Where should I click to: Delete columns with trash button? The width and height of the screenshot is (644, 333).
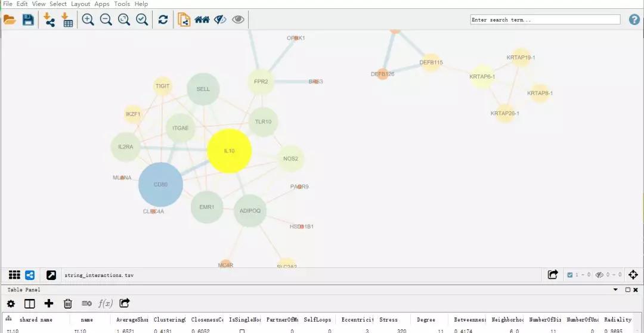(x=68, y=303)
